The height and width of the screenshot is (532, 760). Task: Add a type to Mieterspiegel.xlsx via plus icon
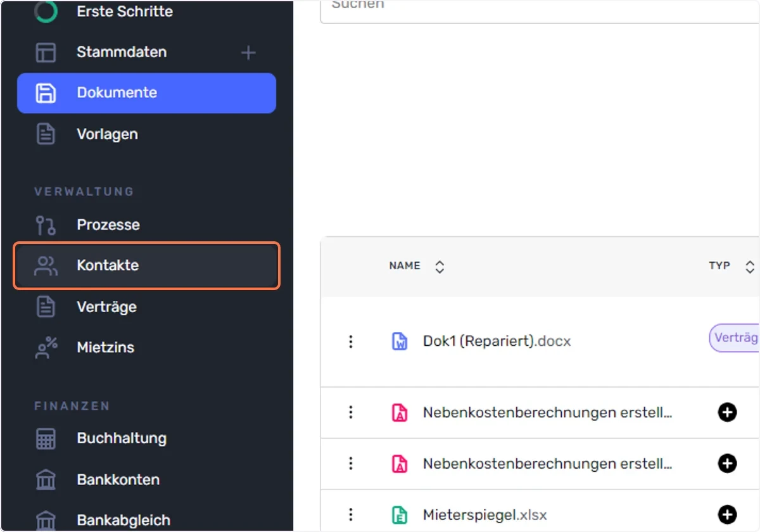pyautogui.click(x=727, y=515)
